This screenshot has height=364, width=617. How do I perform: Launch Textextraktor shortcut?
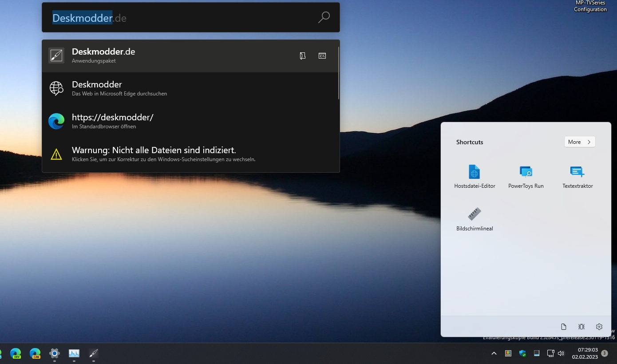coord(577,177)
